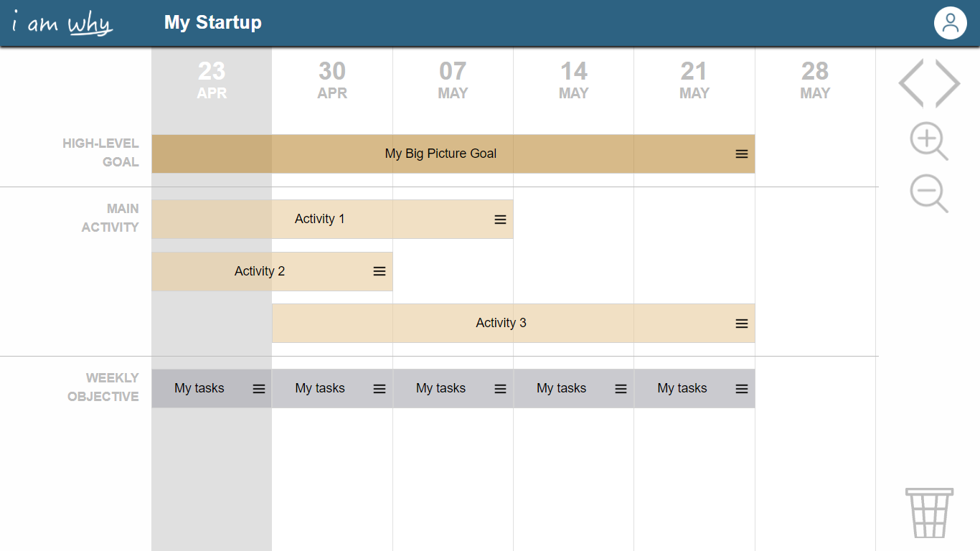The image size is (980, 551).
Task: Click the My Startup project title
Action: [212, 22]
